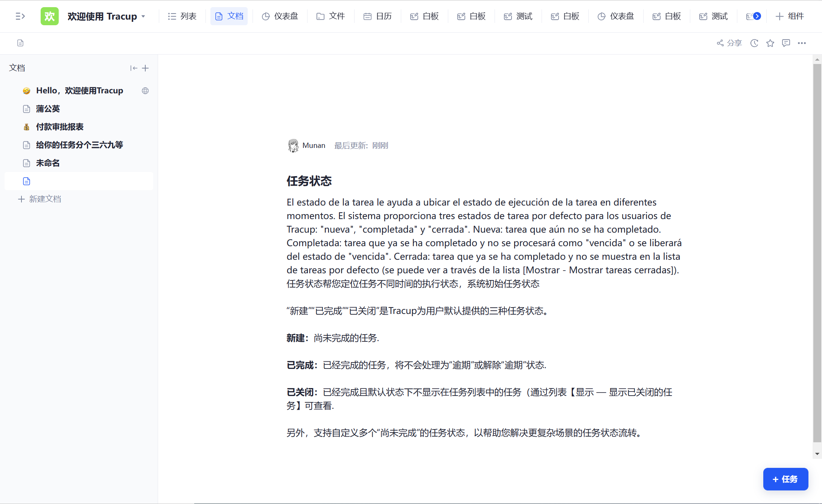The image size is (822, 504).
Task: Click the history clock icon
Action: 754,43
